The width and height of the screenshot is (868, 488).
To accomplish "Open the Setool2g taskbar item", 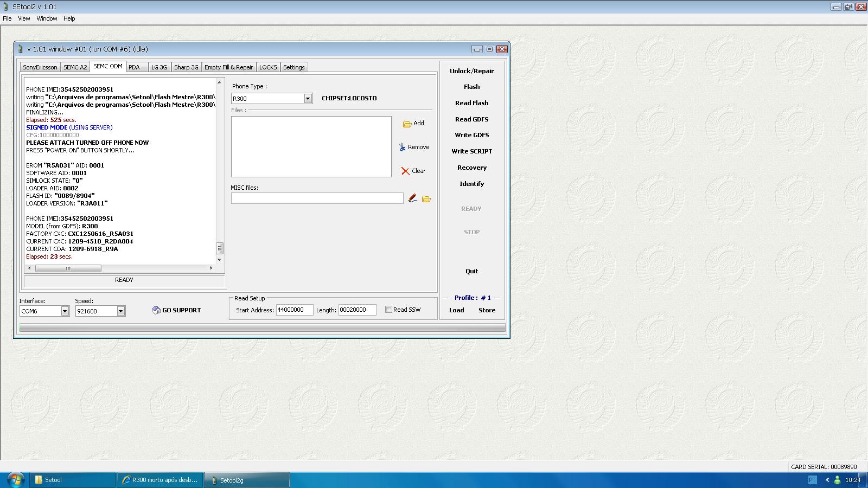I will [x=247, y=480].
